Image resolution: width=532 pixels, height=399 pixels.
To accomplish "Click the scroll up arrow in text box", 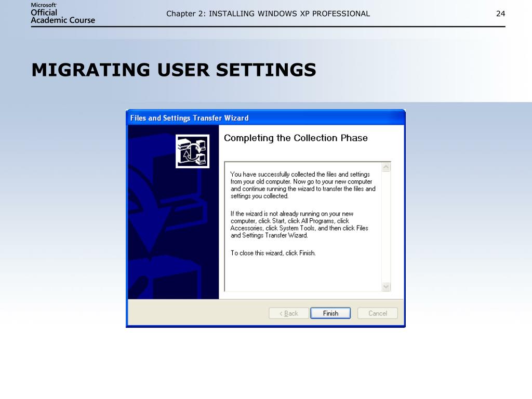I will (x=386, y=167).
